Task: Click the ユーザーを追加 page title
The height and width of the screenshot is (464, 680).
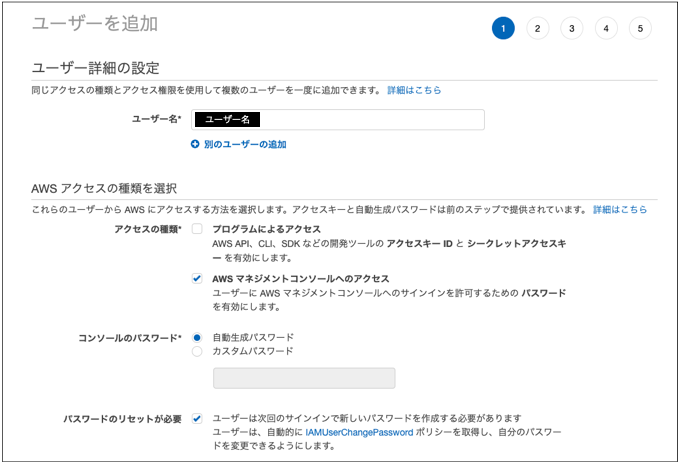Action: coord(95,23)
